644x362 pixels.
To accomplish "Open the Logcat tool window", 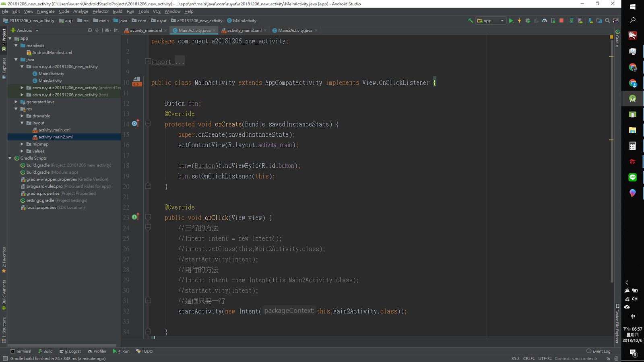I will pos(70,351).
